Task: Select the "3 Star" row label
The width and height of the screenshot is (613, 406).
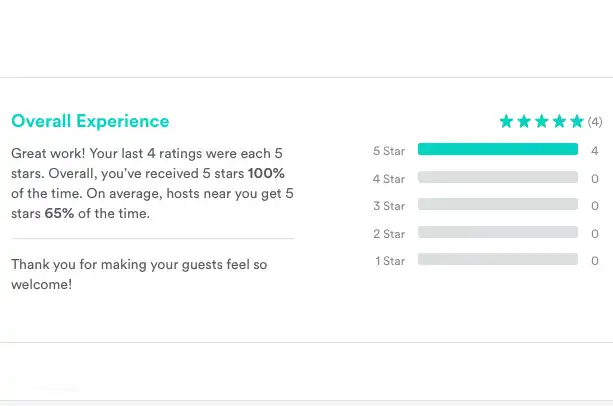Action: (x=389, y=206)
